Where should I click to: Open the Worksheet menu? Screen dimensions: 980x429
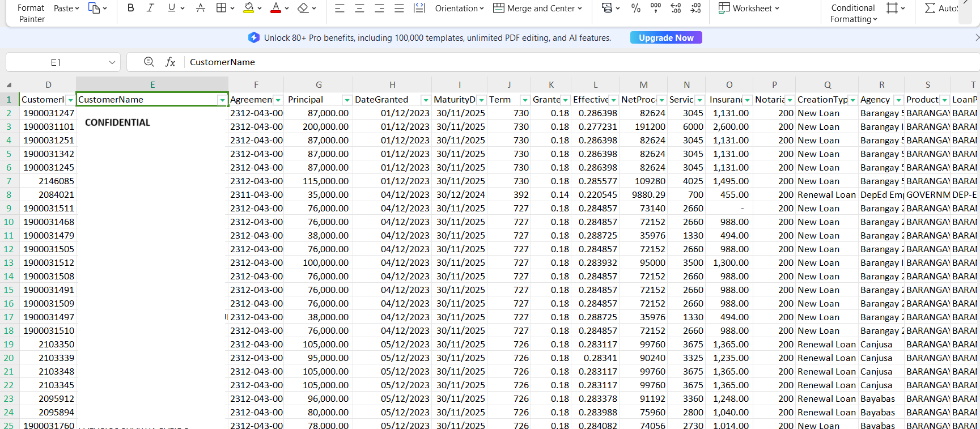(749, 8)
